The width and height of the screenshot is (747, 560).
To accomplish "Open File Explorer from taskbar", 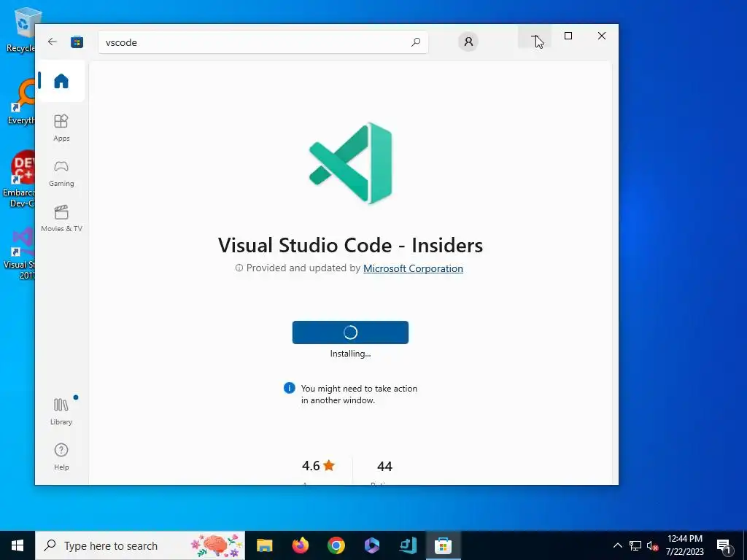I will [264, 545].
